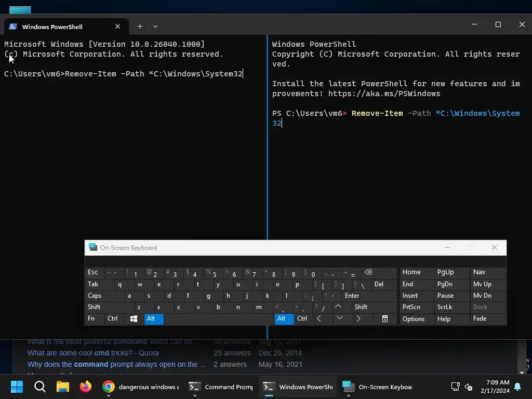The width and height of the screenshot is (532, 399).
Task: Switch to Windows PowerShell taskbar item
Action: [298, 387]
